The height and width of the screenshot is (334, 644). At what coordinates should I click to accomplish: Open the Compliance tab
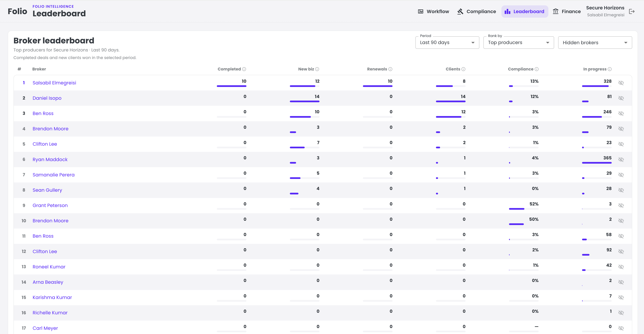[477, 11]
